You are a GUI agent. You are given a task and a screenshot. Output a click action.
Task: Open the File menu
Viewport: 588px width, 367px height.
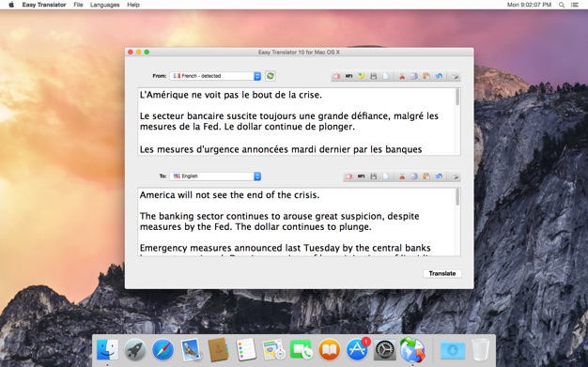tap(78, 5)
